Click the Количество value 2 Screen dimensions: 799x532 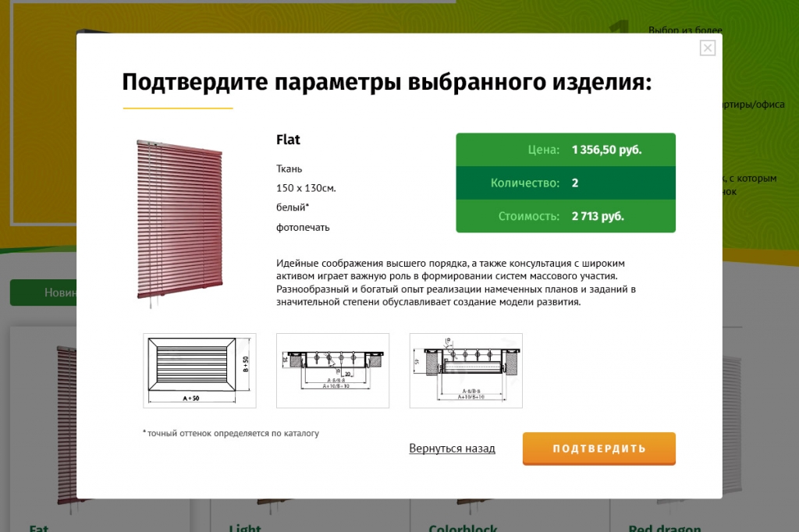point(575,183)
